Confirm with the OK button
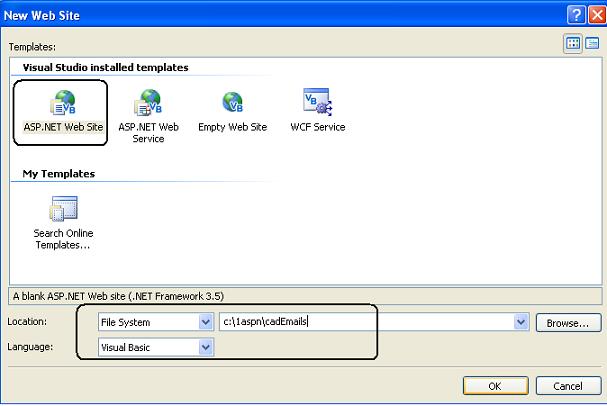The image size is (607, 406). coord(496,386)
